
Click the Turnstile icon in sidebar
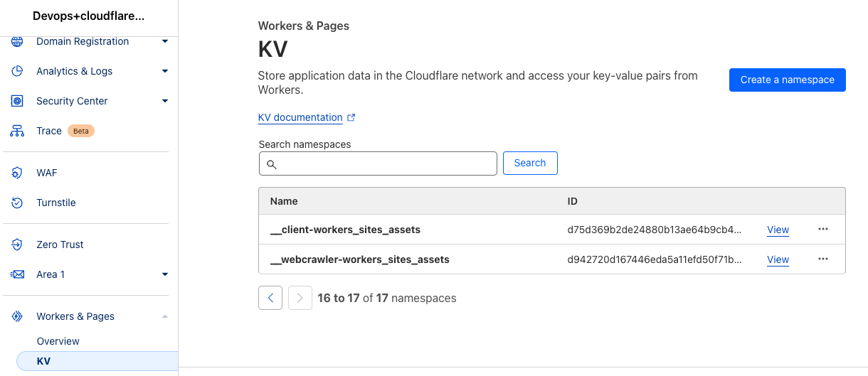pyautogui.click(x=18, y=203)
